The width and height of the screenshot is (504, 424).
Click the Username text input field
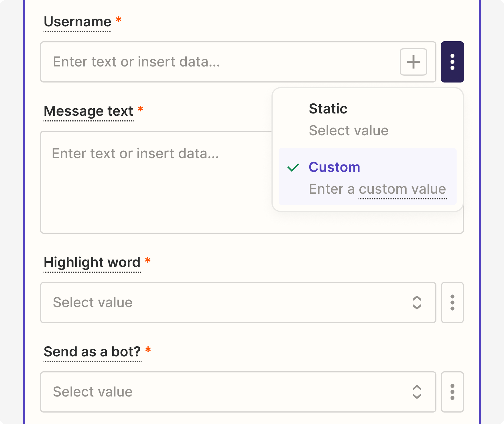click(218, 62)
